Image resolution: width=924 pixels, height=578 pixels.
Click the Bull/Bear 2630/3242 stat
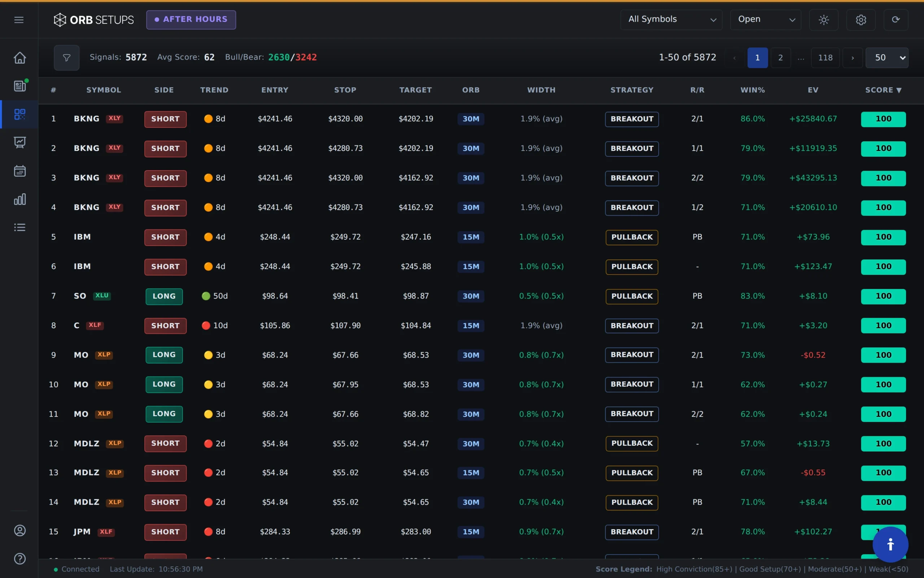point(271,57)
